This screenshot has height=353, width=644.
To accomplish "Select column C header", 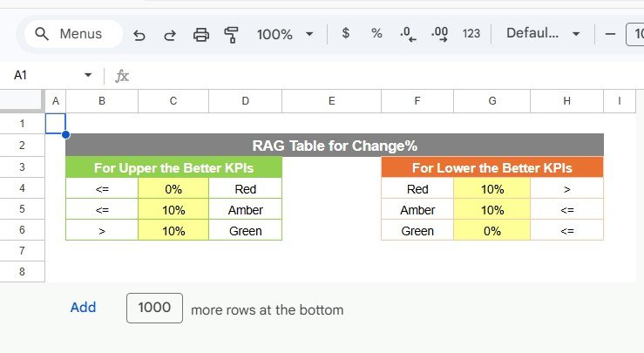I will click(x=173, y=101).
